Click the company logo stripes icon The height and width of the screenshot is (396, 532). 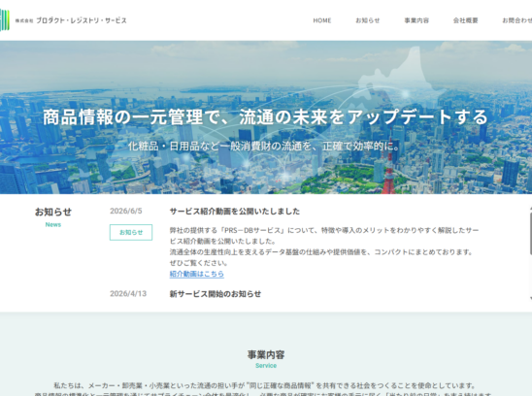point(5,20)
